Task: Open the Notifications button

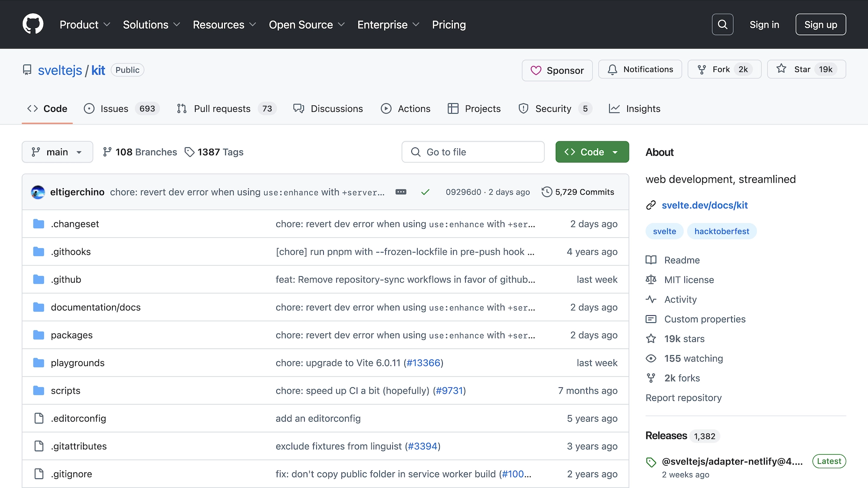Action: click(x=640, y=69)
